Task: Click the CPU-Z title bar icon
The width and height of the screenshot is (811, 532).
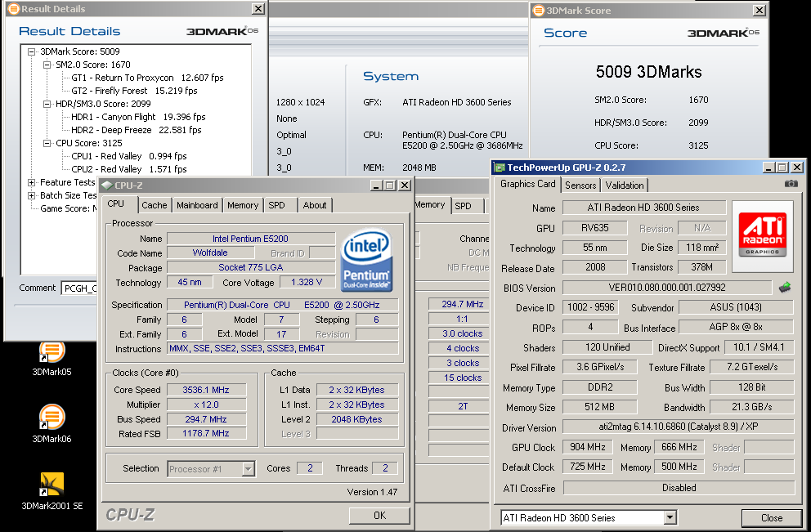Action: coord(107,186)
